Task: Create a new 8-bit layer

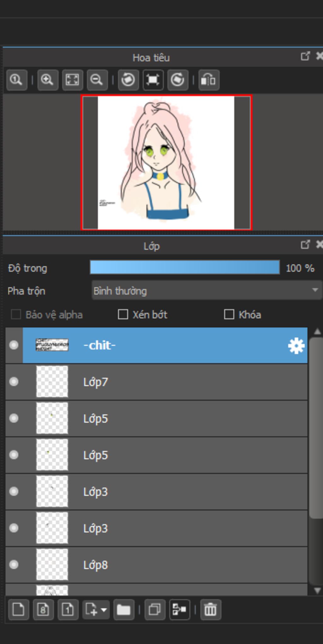Action: pos(43,610)
